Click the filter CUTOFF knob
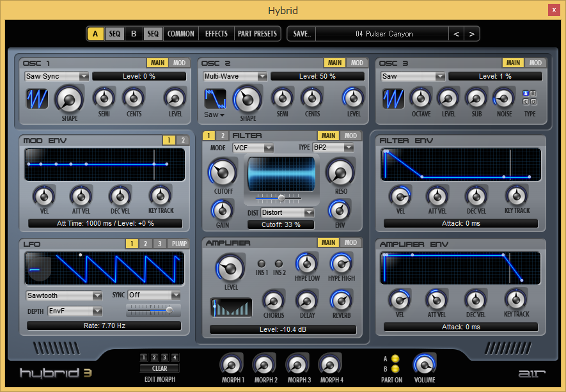Image resolution: width=566 pixels, height=392 pixels. [223, 173]
